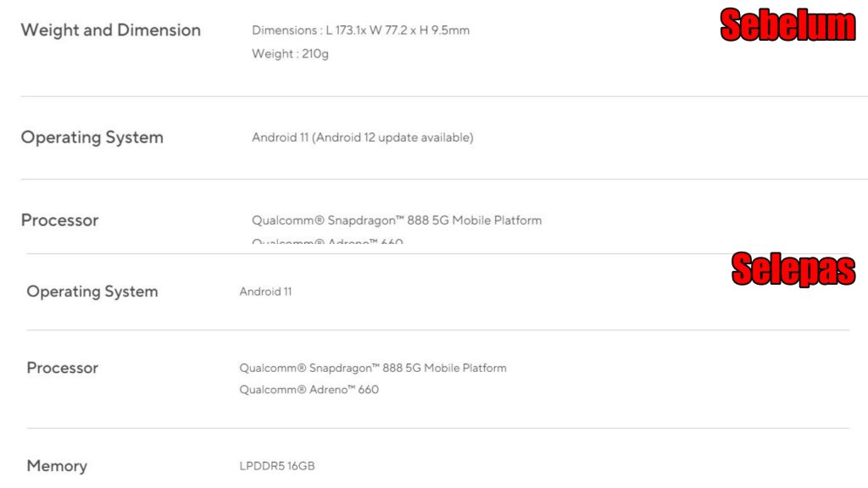Select the Memory heading
This screenshot has width=868, height=488.
(57, 466)
